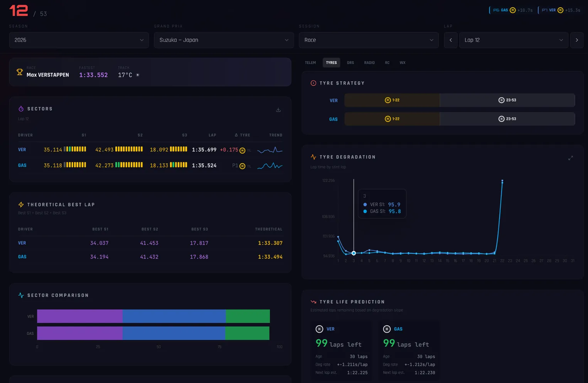Screen dimensions: 588x383
Task: Click the hard tyre icon on VER's tyre life card
Action: click(x=319, y=329)
